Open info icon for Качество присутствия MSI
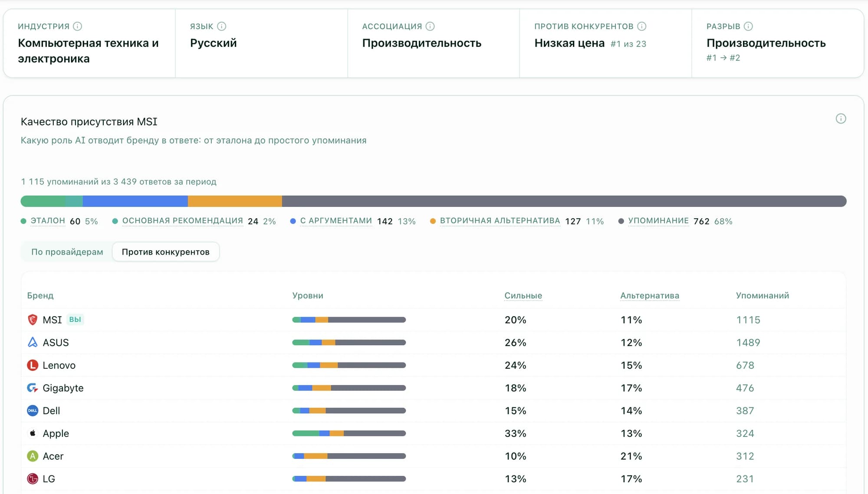Screen dimensions: 868x494 click(x=841, y=119)
